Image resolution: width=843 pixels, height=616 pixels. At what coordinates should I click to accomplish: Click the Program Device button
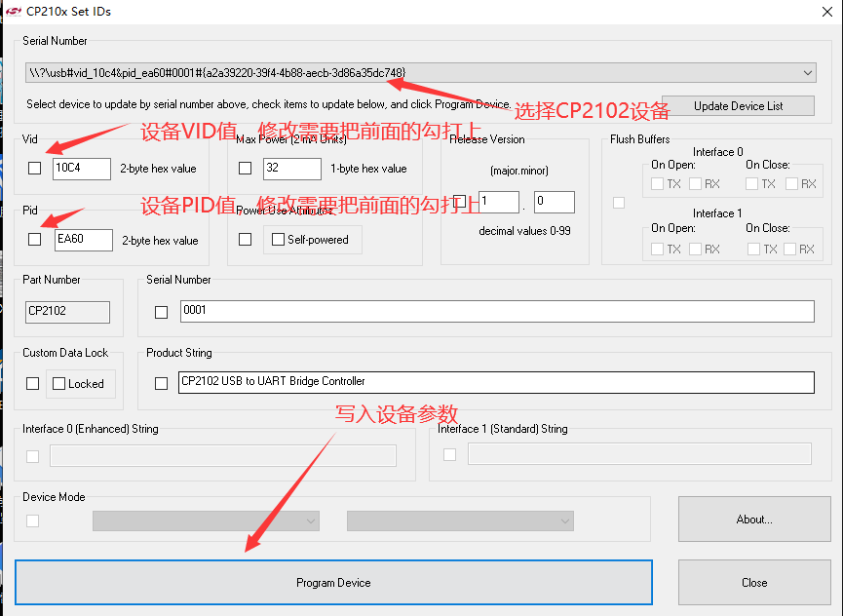[x=334, y=583]
